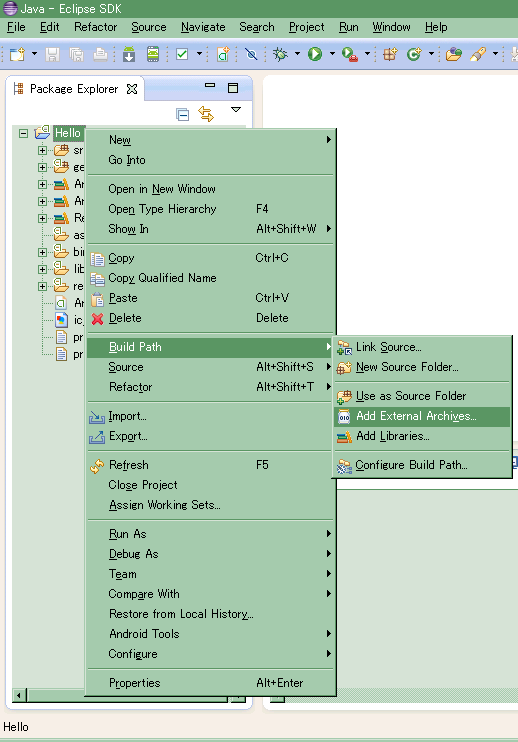518x742 pixels.
Task: Click the New Java Package toolbar icon
Action: [x=390, y=54]
